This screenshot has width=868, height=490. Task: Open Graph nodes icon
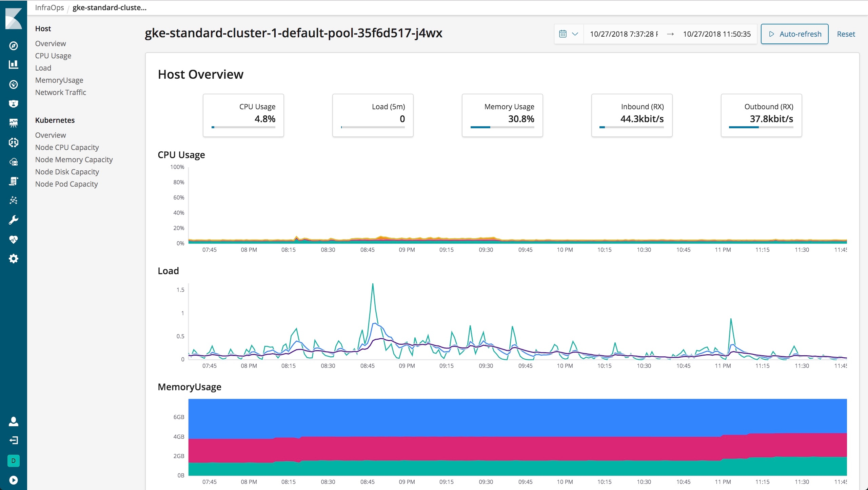pyautogui.click(x=14, y=201)
